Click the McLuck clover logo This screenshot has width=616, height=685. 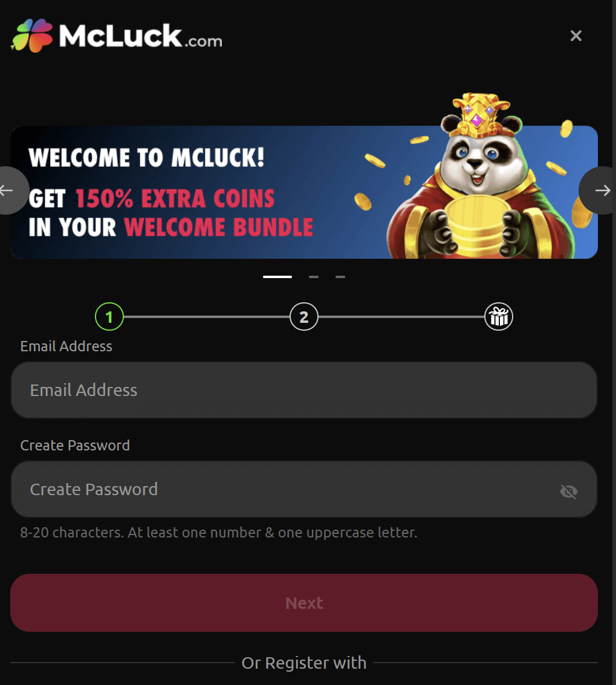pyautogui.click(x=31, y=36)
